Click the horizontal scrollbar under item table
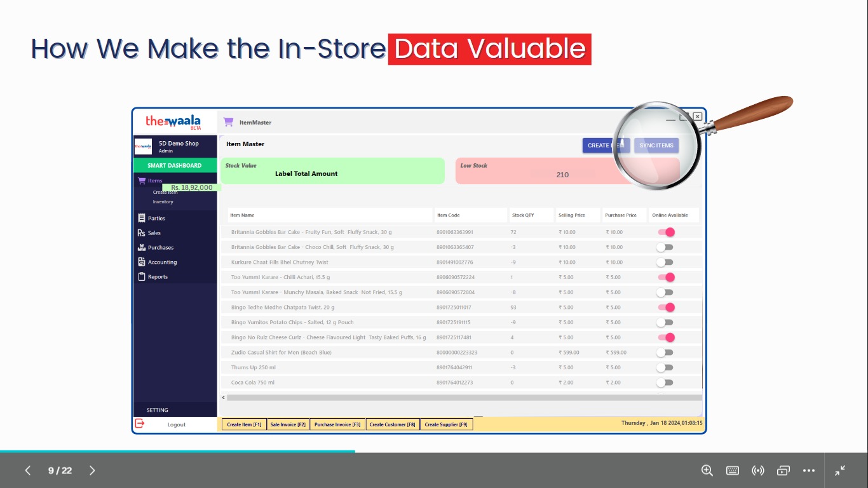This screenshot has height=488, width=868. [x=464, y=398]
